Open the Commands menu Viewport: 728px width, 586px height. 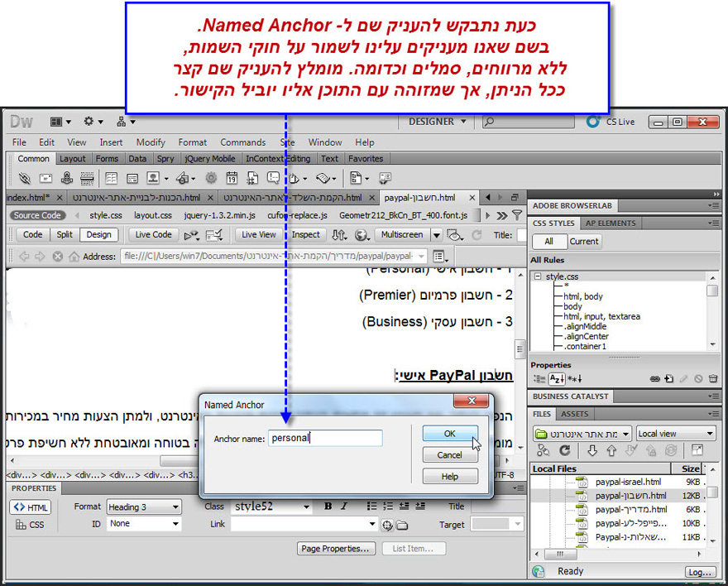(x=243, y=142)
